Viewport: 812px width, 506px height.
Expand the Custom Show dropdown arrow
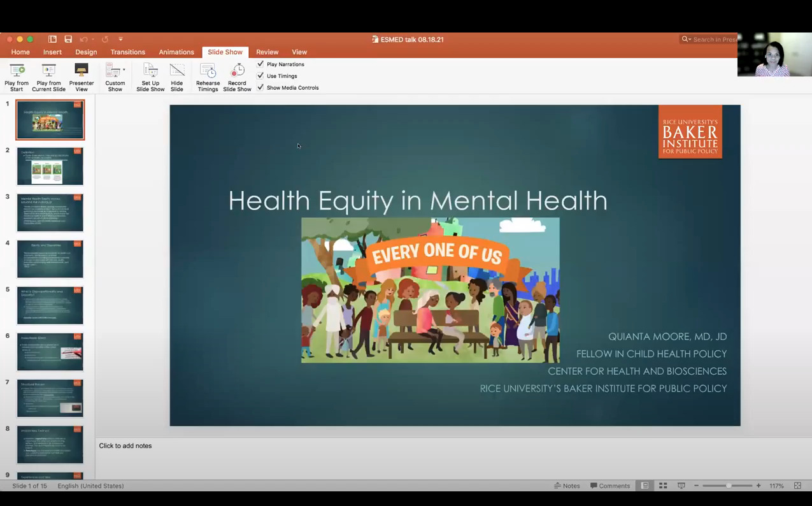click(x=124, y=70)
